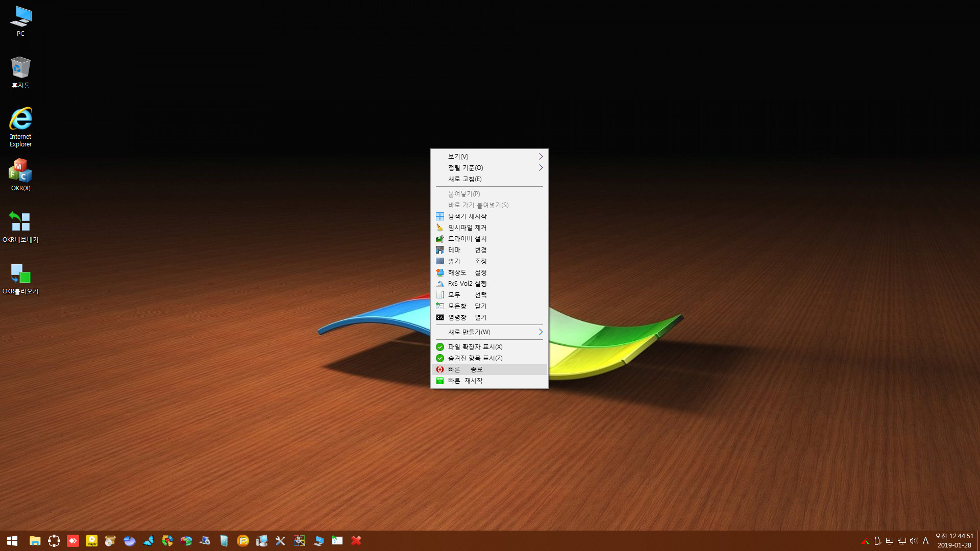980x551 pixels.
Task: Click the red X taskbar icon
Action: pos(356,541)
